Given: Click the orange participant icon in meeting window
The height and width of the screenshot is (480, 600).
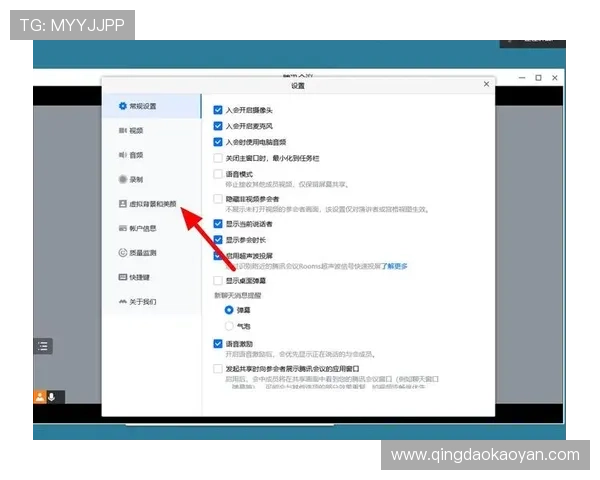Looking at the screenshot, I should [39, 397].
